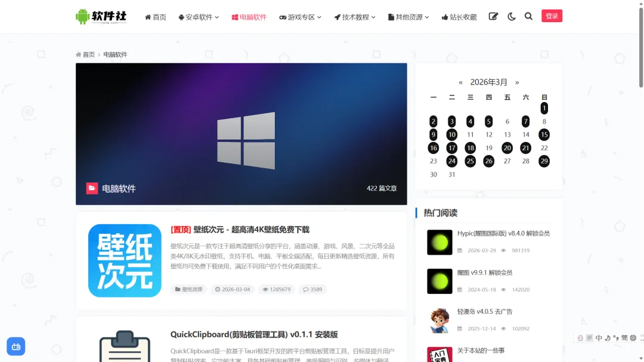Open 壁纸次元 超高清4K壁纸免费下载 article title
The width and height of the screenshot is (644, 362).
coord(240,229)
